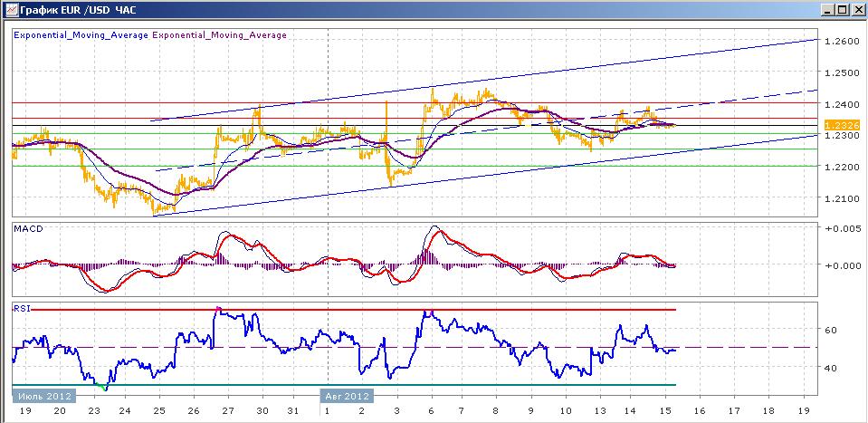
Task: Click the date label 23 on time axis
Action: click(x=94, y=411)
